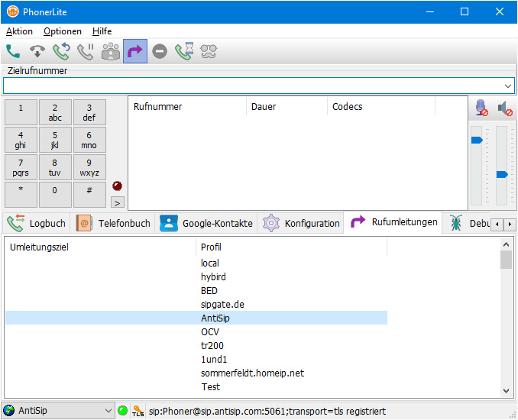Click the do-not-disturb minus icon
The width and height of the screenshot is (518, 420).
pyautogui.click(x=160, y=52)
